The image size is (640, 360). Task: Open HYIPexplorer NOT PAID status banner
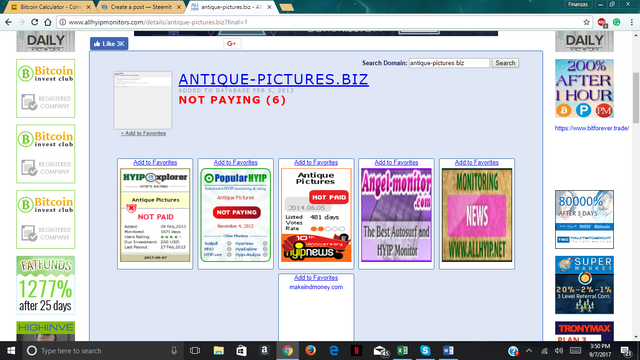pos(155,215)
